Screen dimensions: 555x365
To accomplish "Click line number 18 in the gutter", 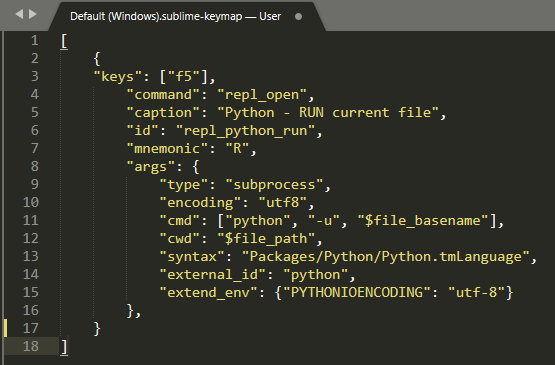I will point(31,346).
